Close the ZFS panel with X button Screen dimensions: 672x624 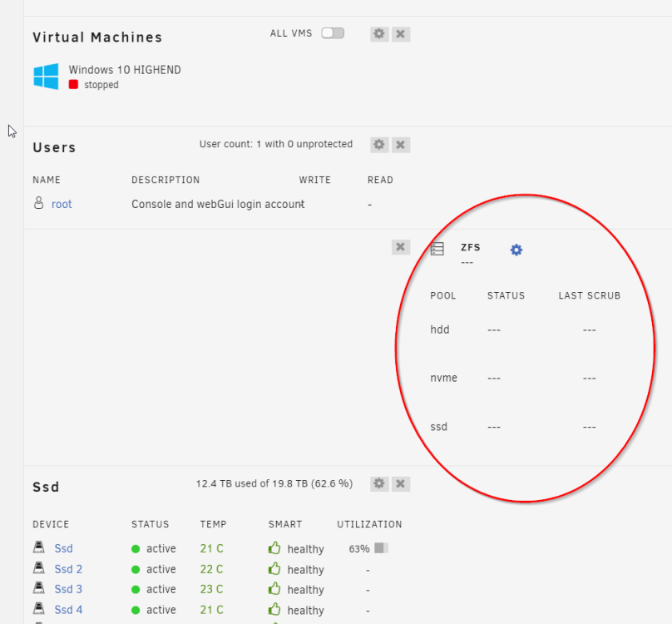coord(401,247)
